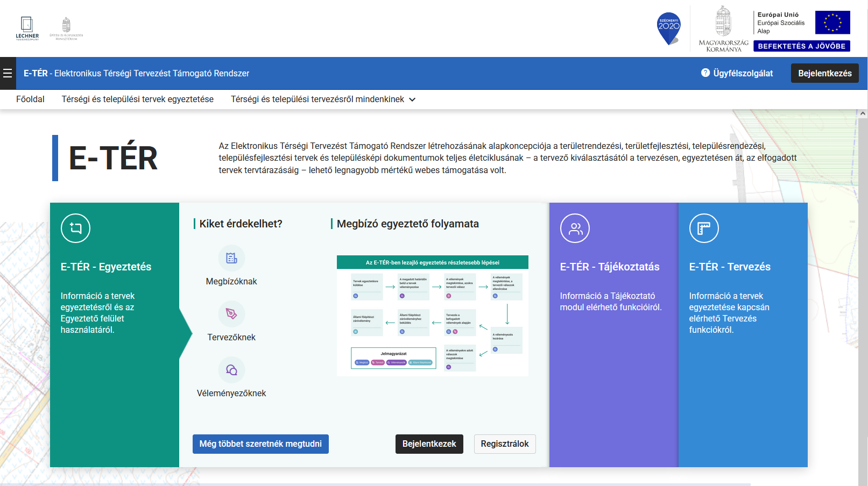
Task: Open the hamburger menu in the header
Action: 8,73
